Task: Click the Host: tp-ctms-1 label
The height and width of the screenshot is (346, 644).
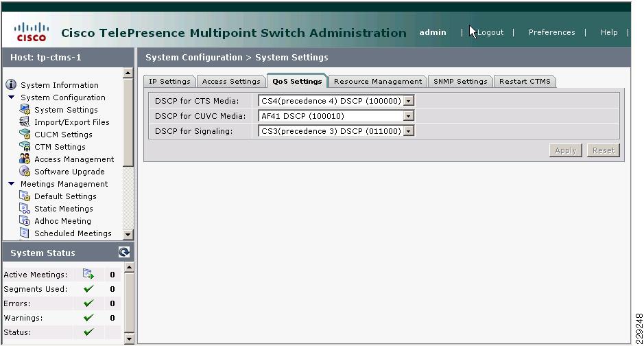Action: (x=46, y=57)
